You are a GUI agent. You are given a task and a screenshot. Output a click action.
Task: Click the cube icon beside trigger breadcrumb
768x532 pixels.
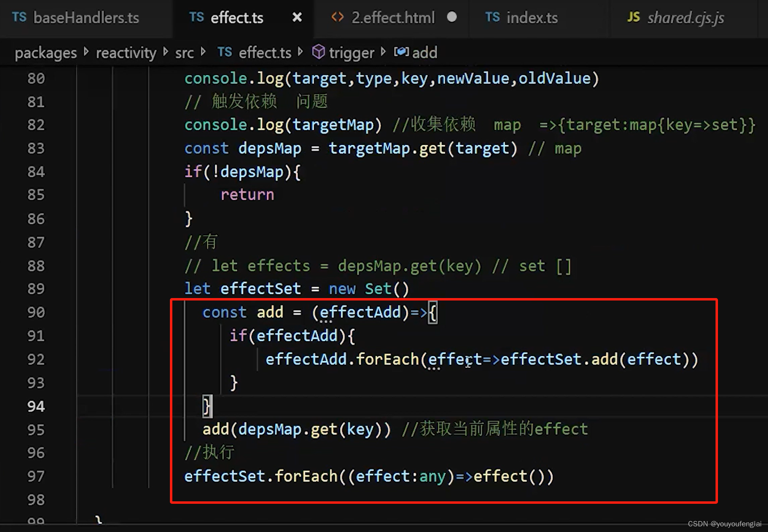click(318, 52)
